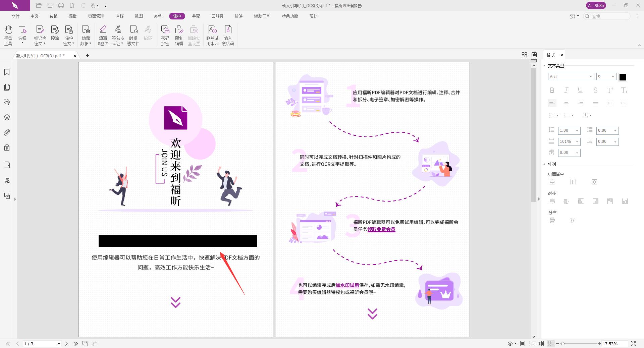Enable center text alignment
Image resolution: width=644 pixels, height=348 pixels.
[566, 103]
